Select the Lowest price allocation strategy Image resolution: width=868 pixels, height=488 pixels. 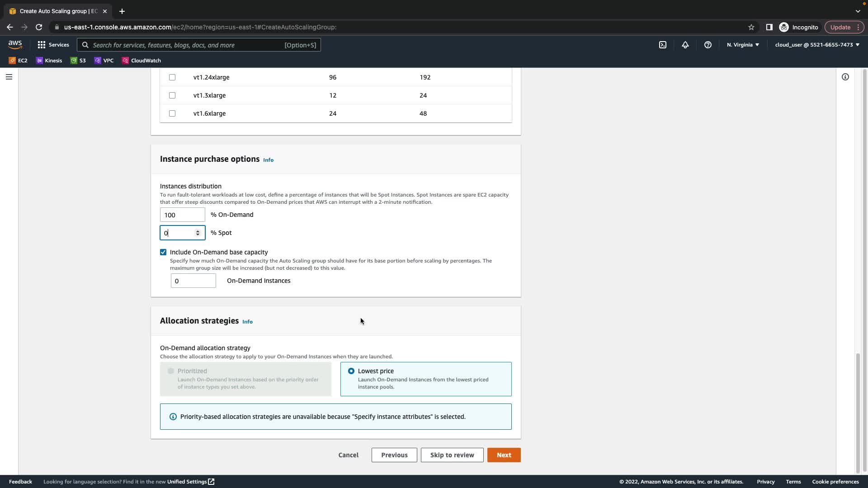point(351,371)
